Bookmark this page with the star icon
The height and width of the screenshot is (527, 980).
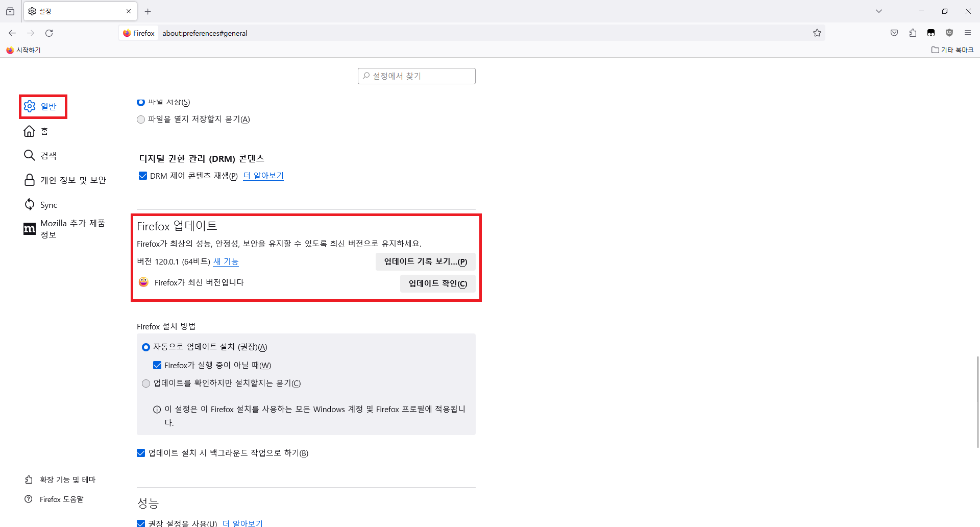[x=817, y=33]
